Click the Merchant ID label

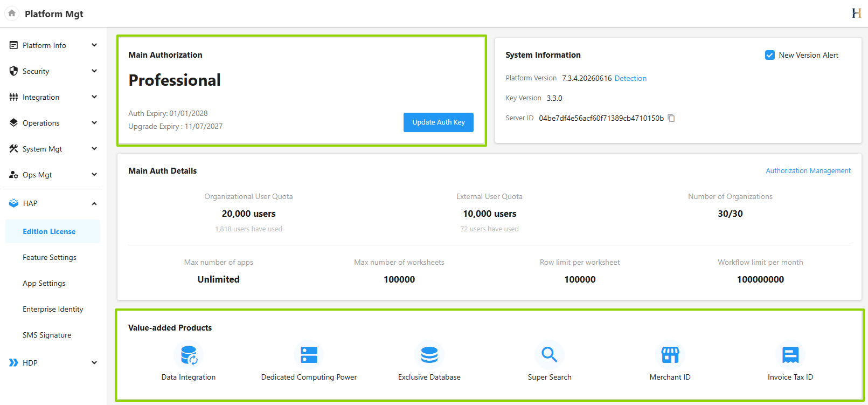pos(670,377)
